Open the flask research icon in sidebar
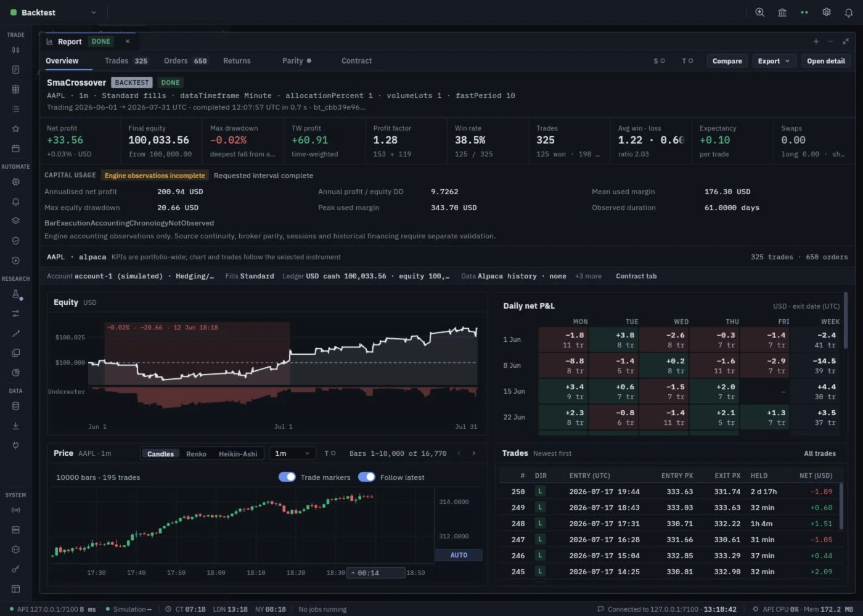Viewport: 863px width, 616px height. click(15, 294)
